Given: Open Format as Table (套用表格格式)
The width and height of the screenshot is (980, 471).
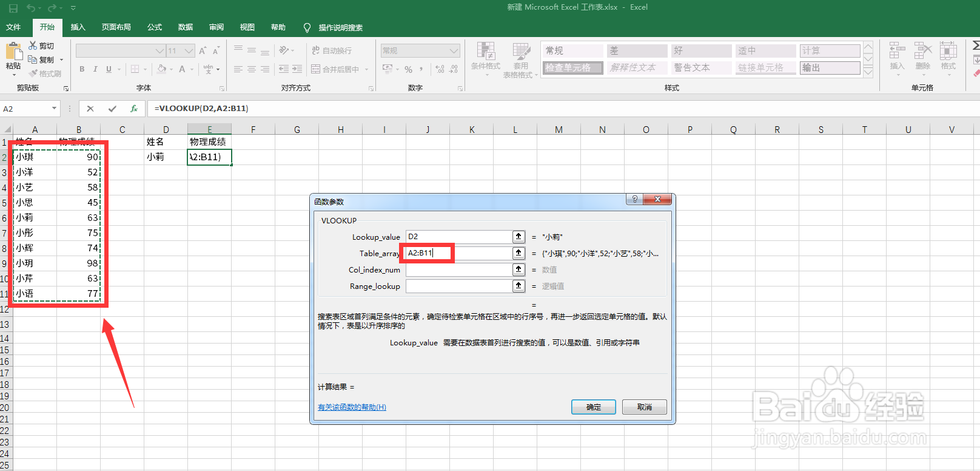Looking at the screenshot, I should pos(520,59).
